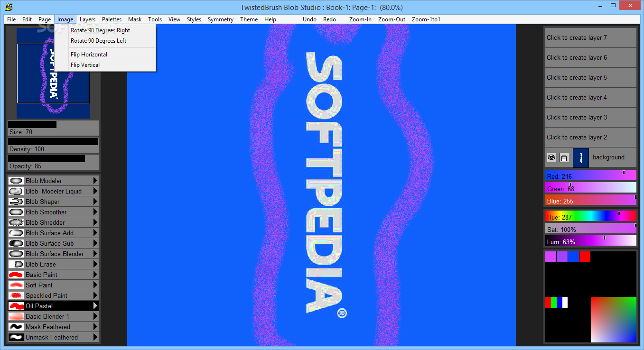Click the gradient color picker square
Image resolution: width=644 pixels, height=350 pixels.
tap(613, 320)
